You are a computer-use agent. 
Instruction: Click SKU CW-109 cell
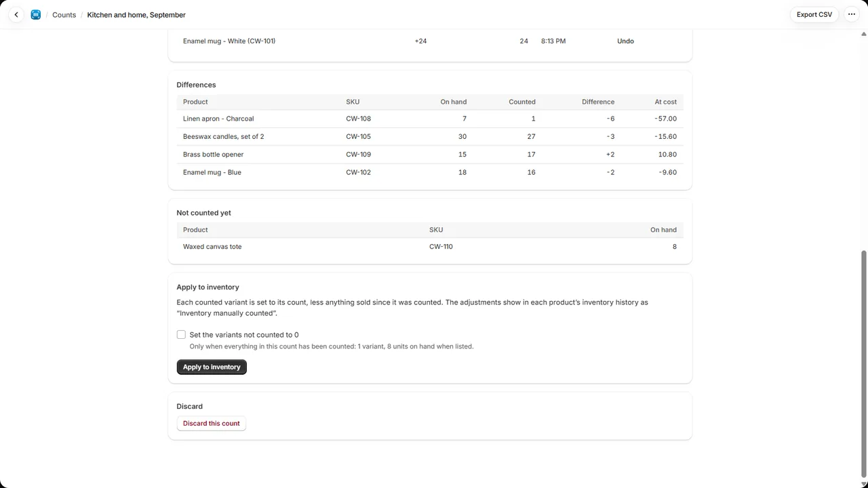point(358,155)
